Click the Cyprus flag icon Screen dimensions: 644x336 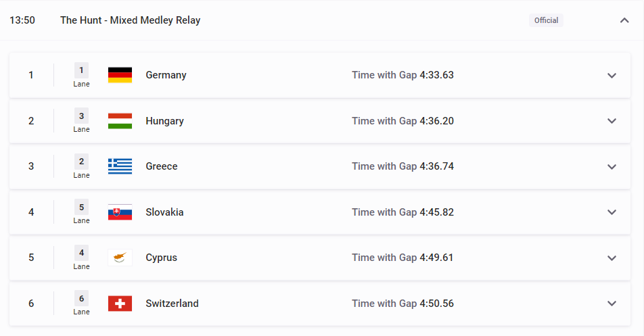(120, 258)
